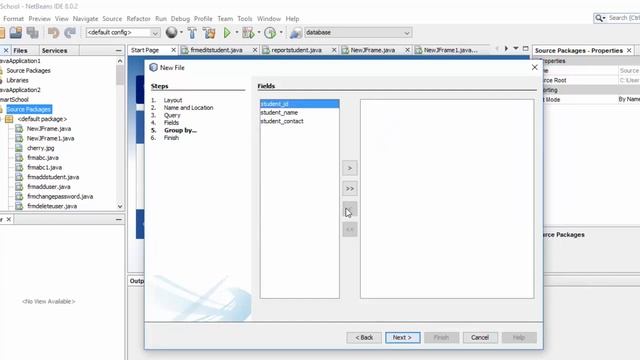Switch to reportstudent.java tab

[296, 50]
